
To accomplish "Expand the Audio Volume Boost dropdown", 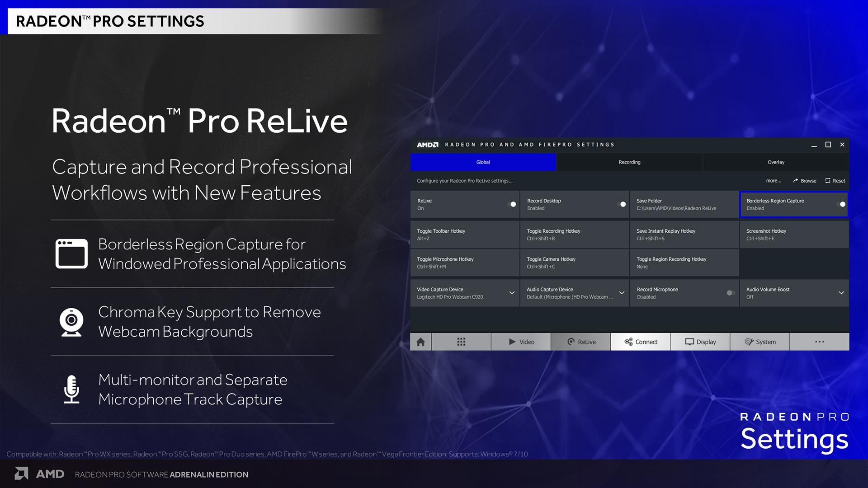I will point(841,293).
